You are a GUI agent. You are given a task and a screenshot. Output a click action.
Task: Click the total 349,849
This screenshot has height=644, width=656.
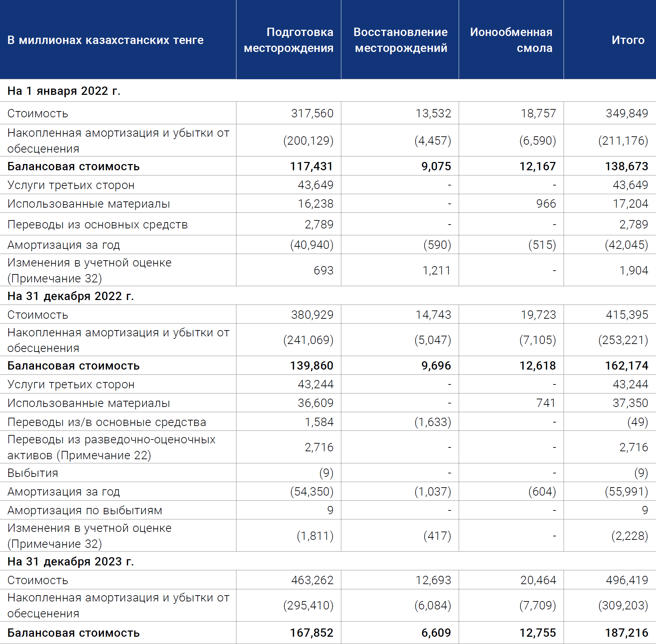(x=627, y=114)
